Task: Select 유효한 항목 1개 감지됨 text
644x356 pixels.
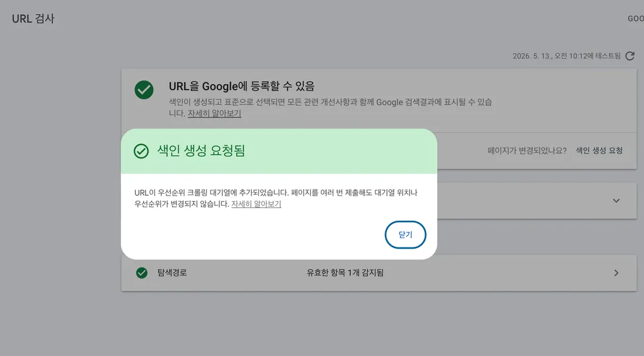Action: (x=345, y=273)
